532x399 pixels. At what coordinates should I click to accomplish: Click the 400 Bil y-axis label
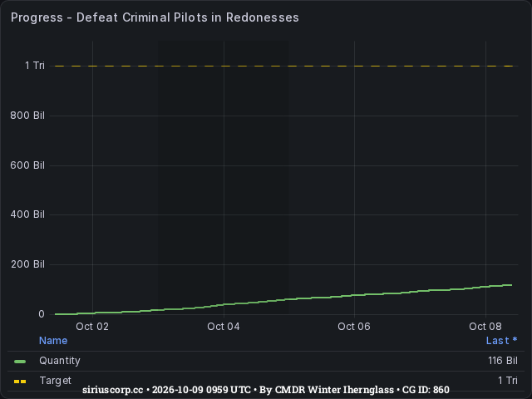pyautogui.click(x=27, y=214)
